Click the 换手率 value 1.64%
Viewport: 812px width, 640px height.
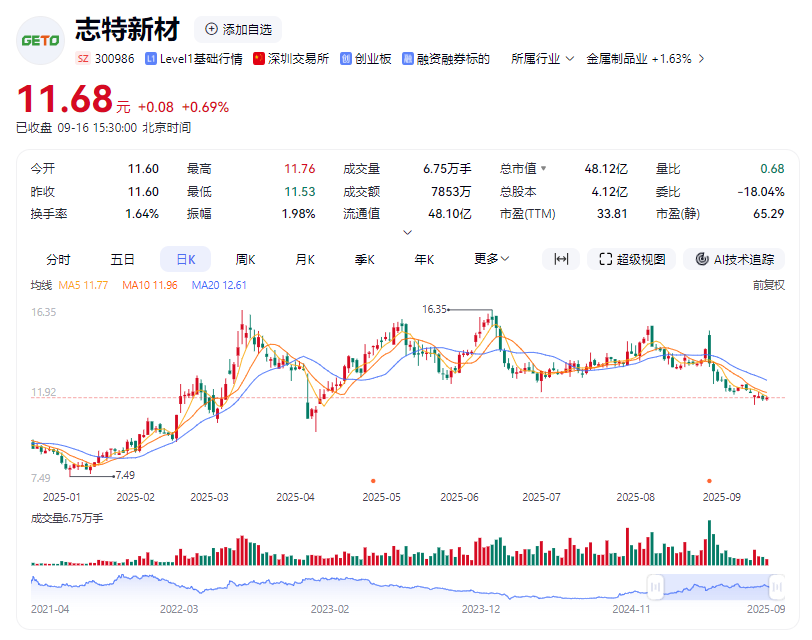point(142,214)
